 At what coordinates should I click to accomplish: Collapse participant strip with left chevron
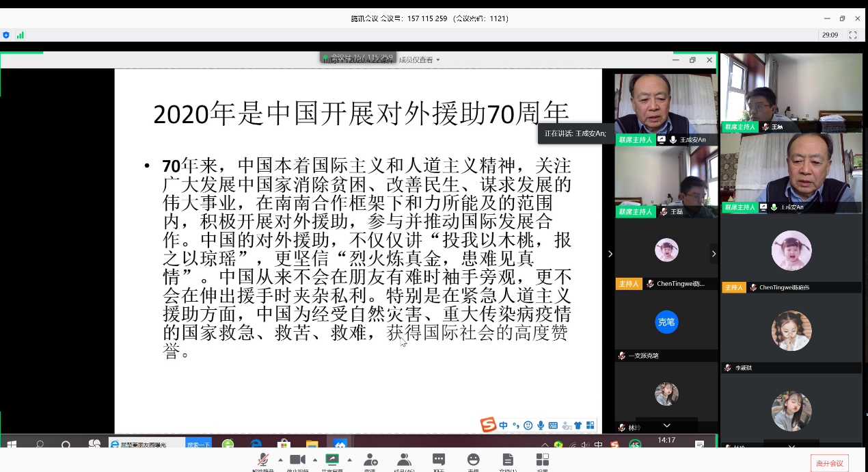pyautogui.click(x=610, y=254)
